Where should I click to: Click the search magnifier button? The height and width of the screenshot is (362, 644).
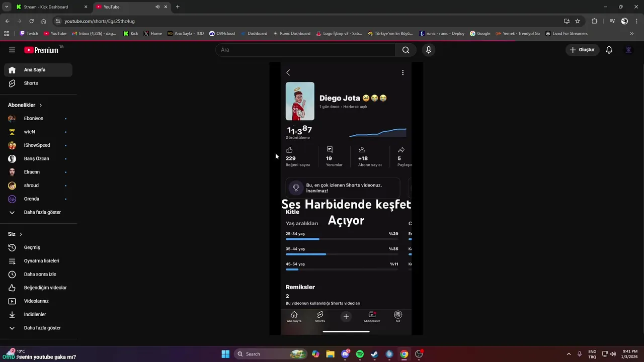pyautogui.click(x=406, y=50)
